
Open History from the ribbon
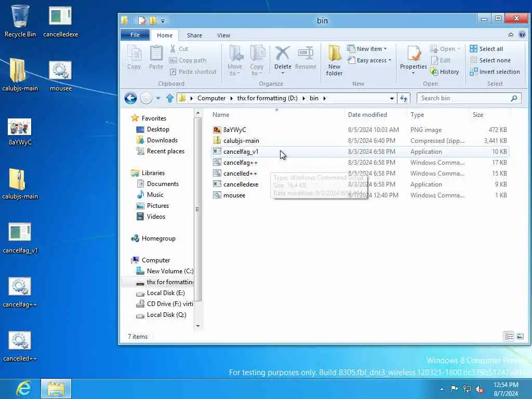point(445,72)
